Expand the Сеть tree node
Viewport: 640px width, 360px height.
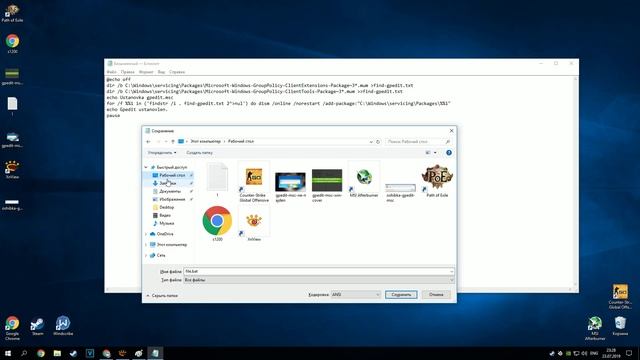point(146,255)
